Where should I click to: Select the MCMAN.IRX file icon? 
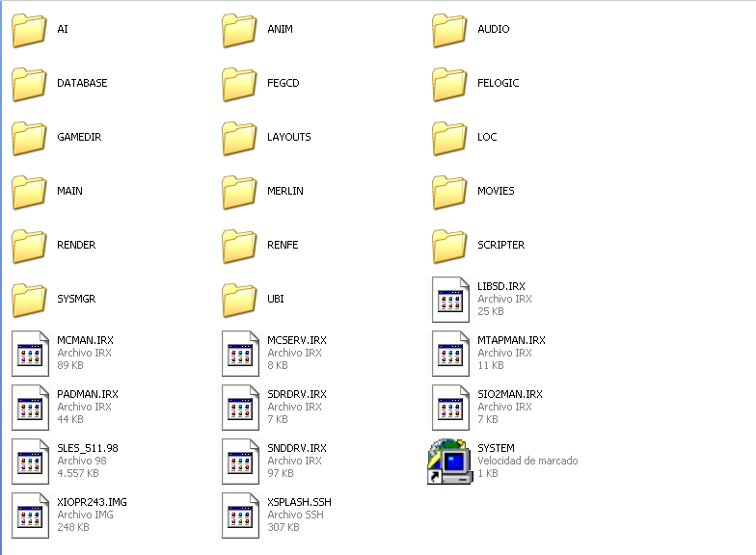30,353
